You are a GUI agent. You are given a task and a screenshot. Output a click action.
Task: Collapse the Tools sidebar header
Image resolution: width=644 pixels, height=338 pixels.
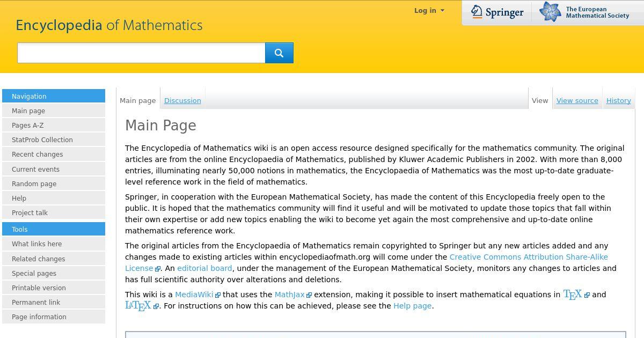[54, 229]
